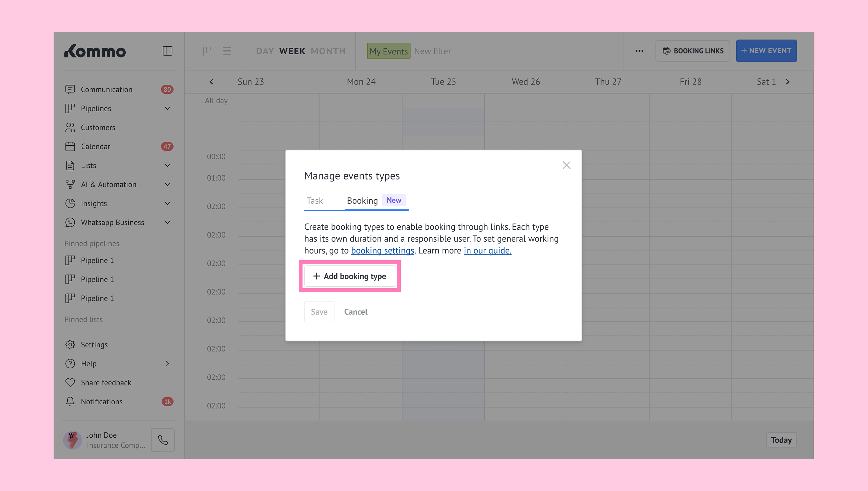Open Customers in sidebar
The width and height of the screenshot is (868, 491).
click(119, 128)
